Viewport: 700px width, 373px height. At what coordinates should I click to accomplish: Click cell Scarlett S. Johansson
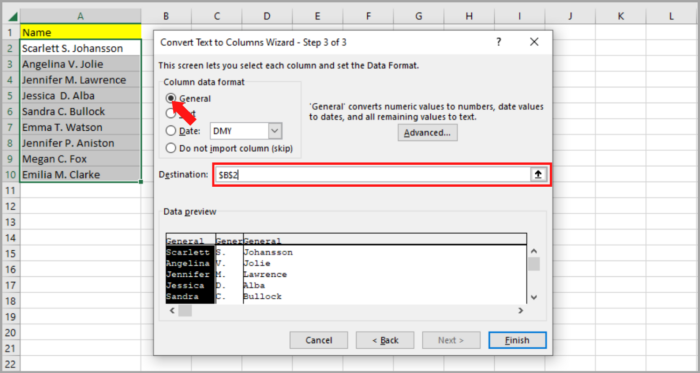80,48
